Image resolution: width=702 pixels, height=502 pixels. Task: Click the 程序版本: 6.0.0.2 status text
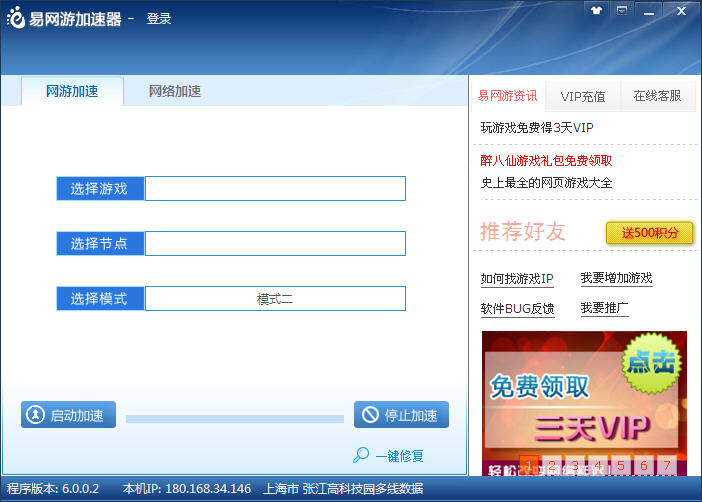coord(53,489)
